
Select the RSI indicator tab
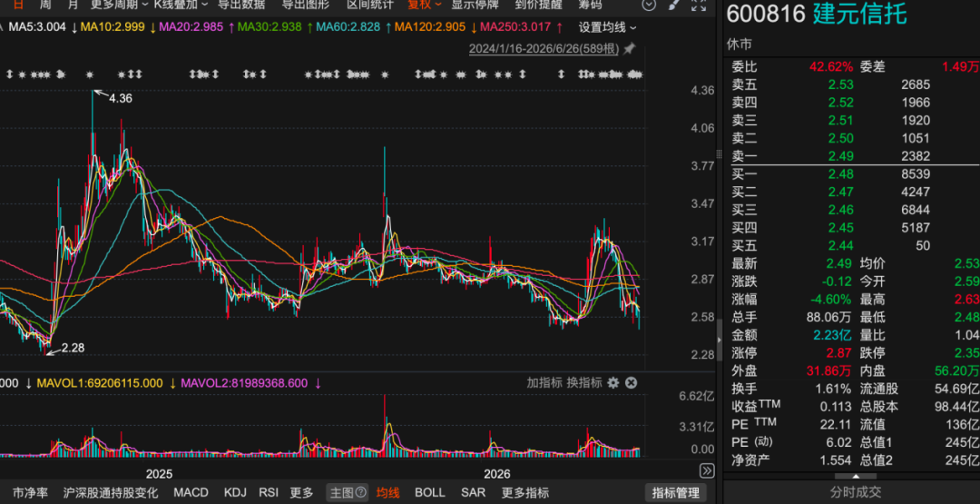coord(269,493)
